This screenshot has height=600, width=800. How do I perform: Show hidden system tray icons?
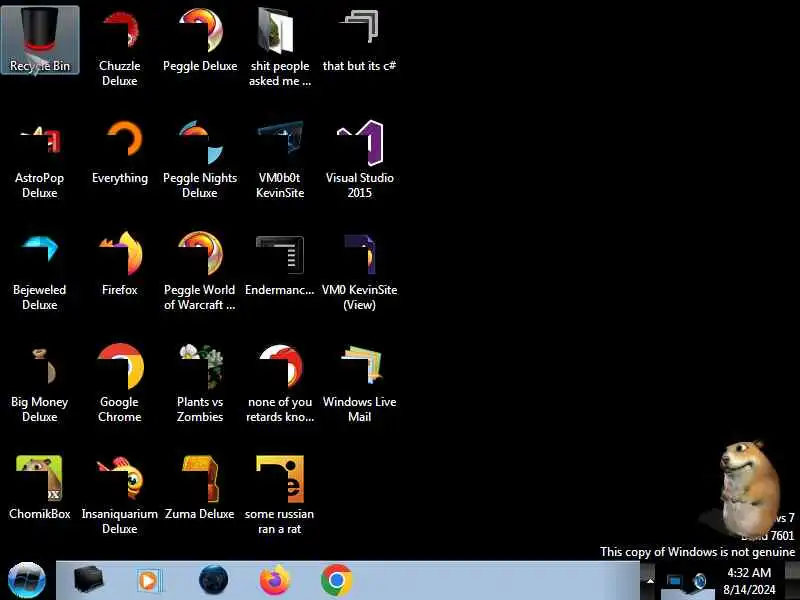coord(650,581)
